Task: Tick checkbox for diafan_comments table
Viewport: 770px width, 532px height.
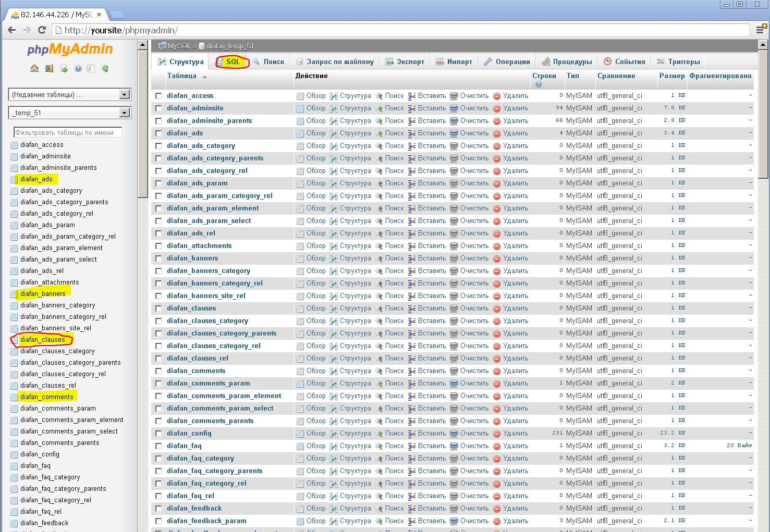Action: [158, 371]
